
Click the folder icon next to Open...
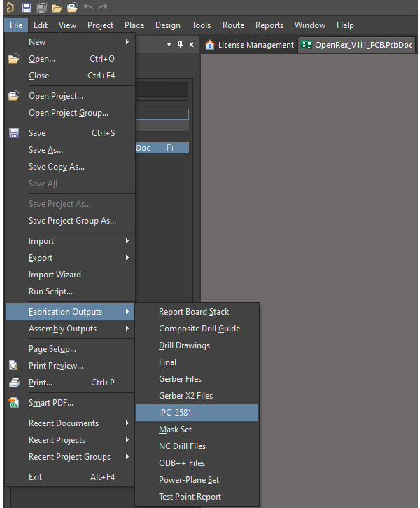pos(13,59)
